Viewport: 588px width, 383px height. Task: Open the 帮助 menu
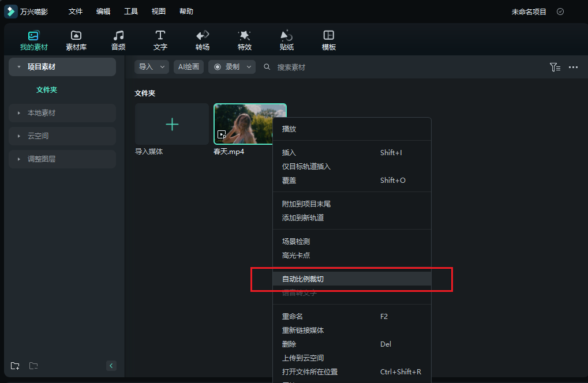[x=186, y=11]
